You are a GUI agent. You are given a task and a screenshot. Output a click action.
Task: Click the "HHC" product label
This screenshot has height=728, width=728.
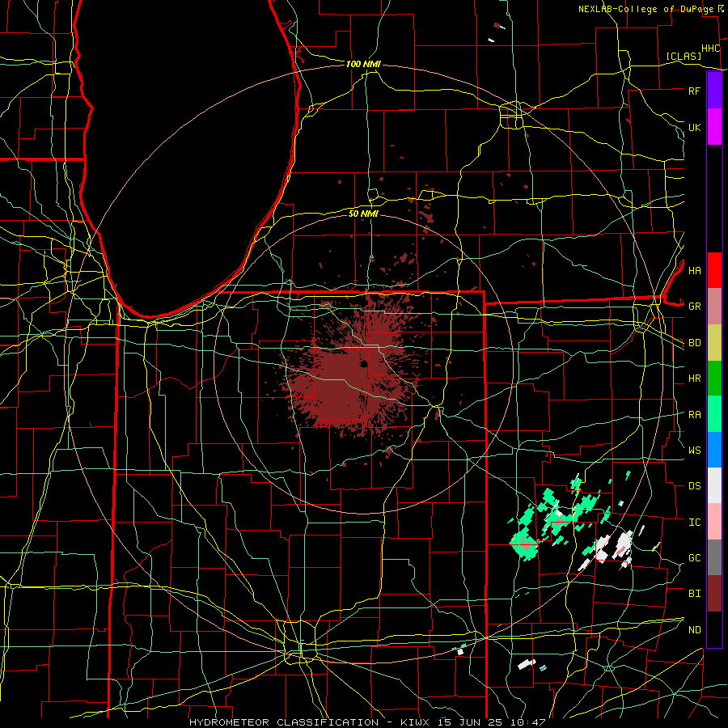(x=710, y=49)
